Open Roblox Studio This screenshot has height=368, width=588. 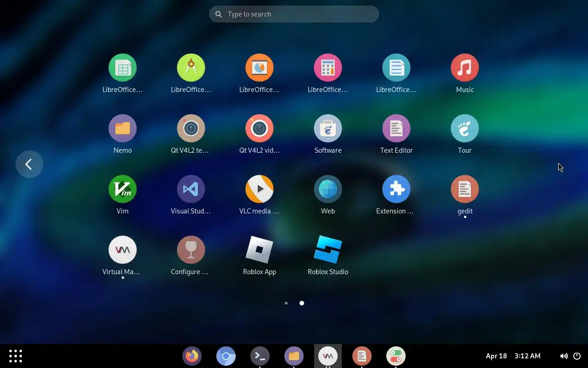tap(328, 250)
